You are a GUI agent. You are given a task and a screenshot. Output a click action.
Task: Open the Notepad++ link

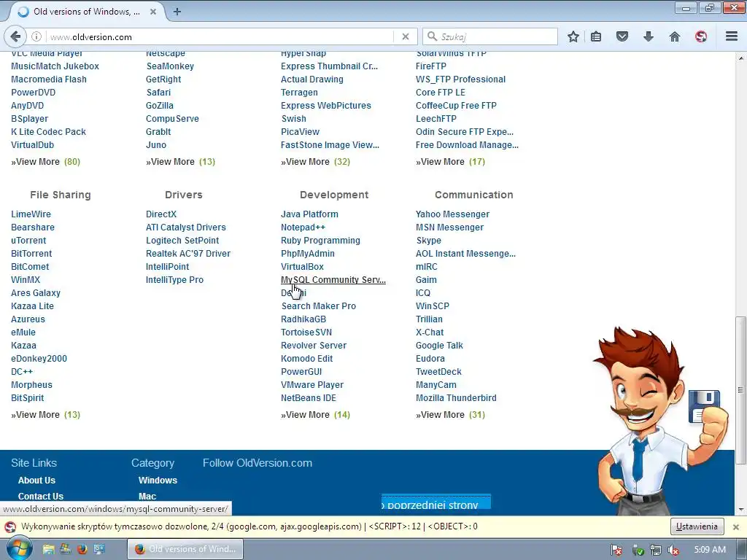303,227
